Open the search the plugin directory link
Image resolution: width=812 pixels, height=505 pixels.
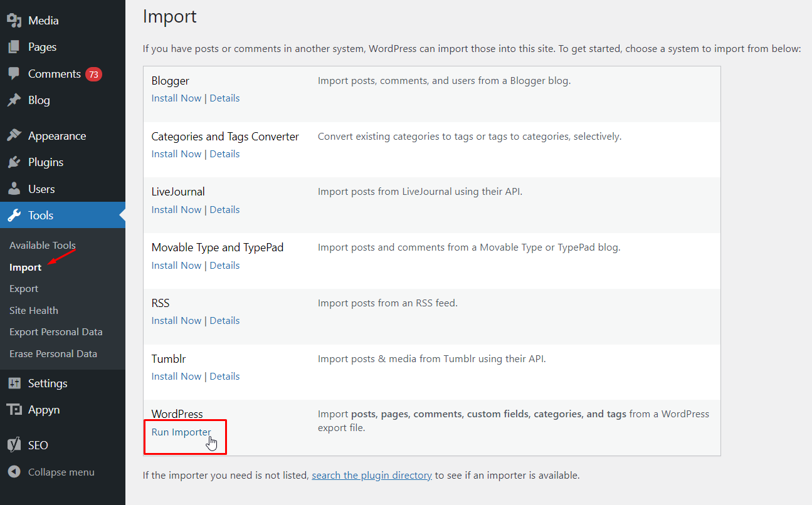(x=372, y=476)
